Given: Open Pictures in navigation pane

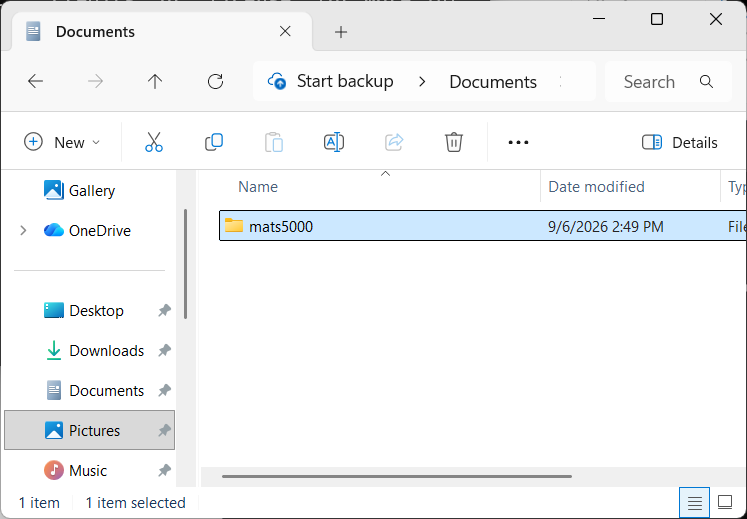Looking at the screenshot, I should click(90, 430).
